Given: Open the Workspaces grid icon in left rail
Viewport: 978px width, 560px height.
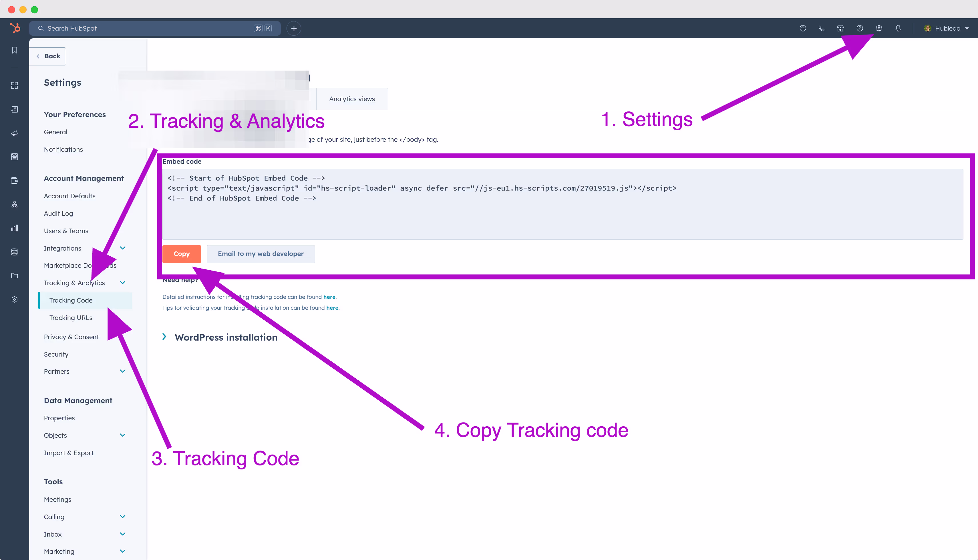Looking at the screenshot, I should tap(15, 85).
